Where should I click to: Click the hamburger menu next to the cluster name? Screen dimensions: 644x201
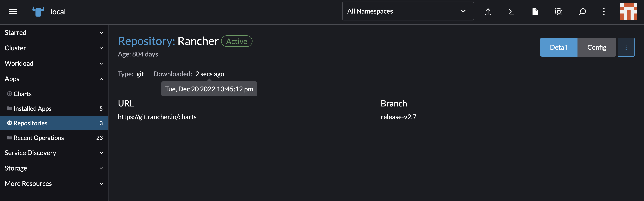(x=13, y=11)
